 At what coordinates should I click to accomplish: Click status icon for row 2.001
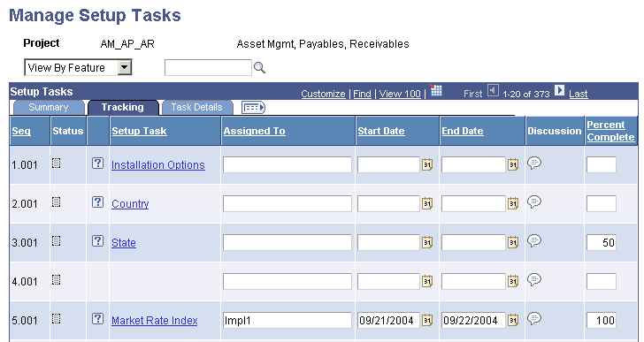point(57,202)
